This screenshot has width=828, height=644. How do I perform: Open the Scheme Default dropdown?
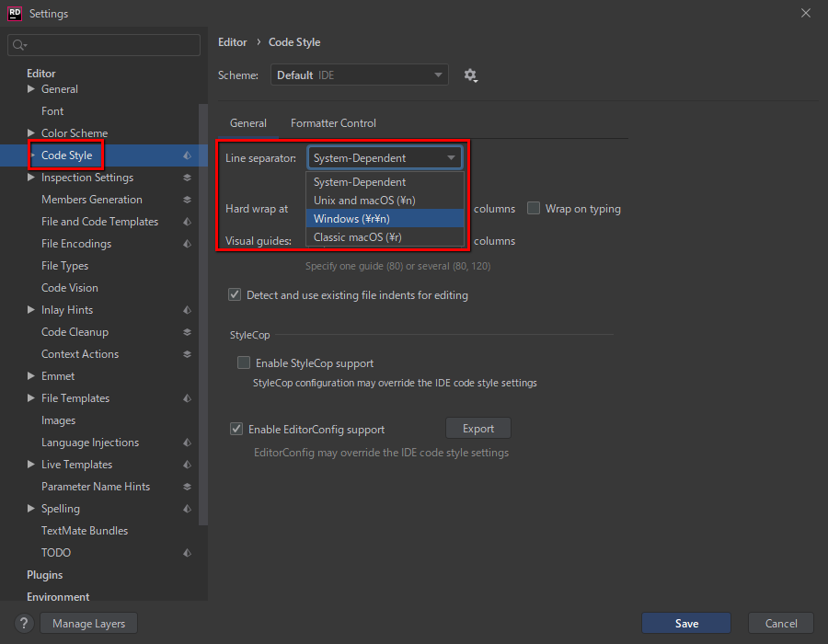[360, 75]
